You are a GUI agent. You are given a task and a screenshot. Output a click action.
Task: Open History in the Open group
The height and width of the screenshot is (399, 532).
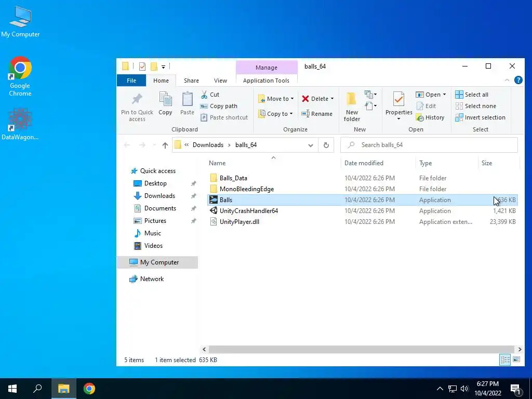click(x=430, y=117)
